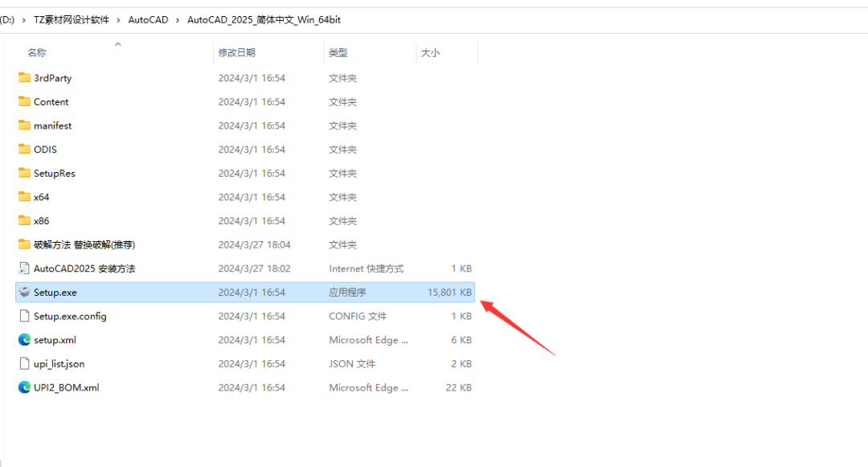Sort files by 类型 column header

[x=338, y=52]
